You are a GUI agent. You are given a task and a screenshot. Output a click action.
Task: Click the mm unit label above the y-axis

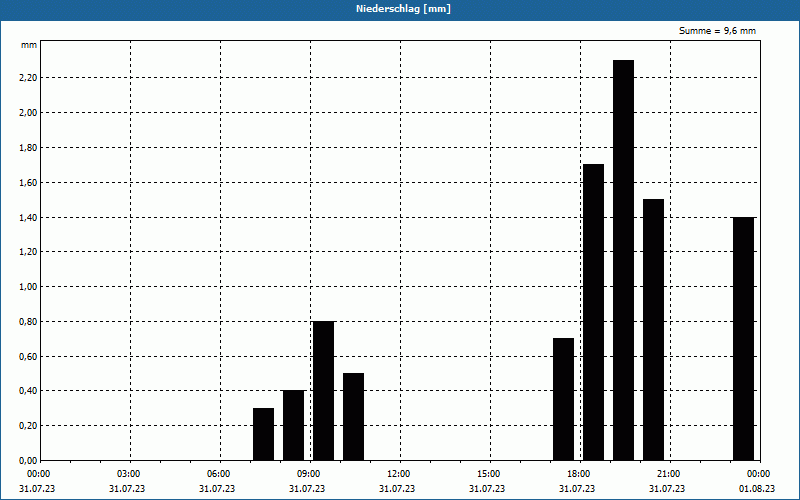click(x=29, y=45)
